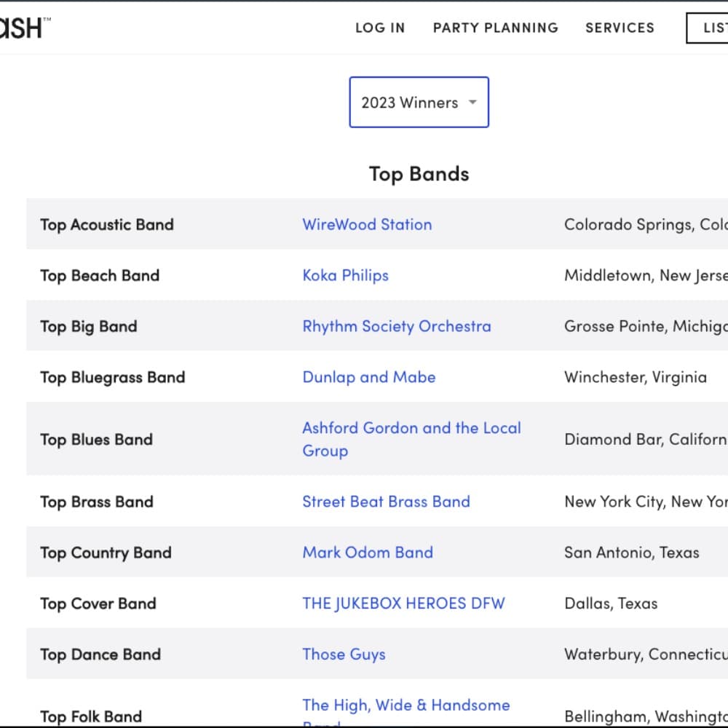
Task: Visit THE JUKEBOX HEROES DFW page
Action: [x=403, y=604]
